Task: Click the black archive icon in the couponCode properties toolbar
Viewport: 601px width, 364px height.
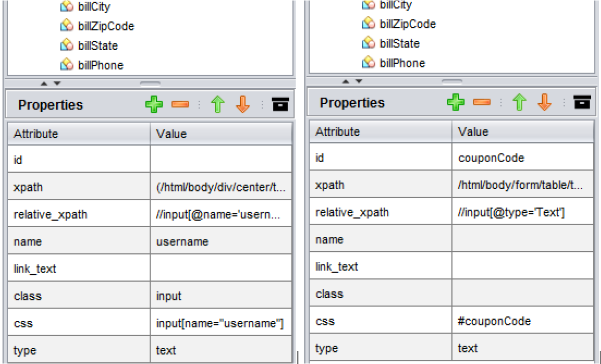Action: 582,102
